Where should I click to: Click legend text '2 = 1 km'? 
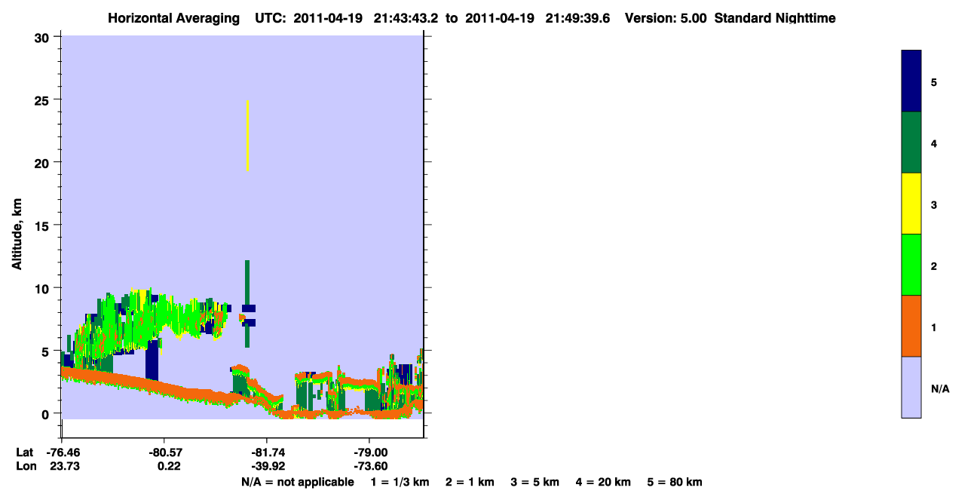470,482
